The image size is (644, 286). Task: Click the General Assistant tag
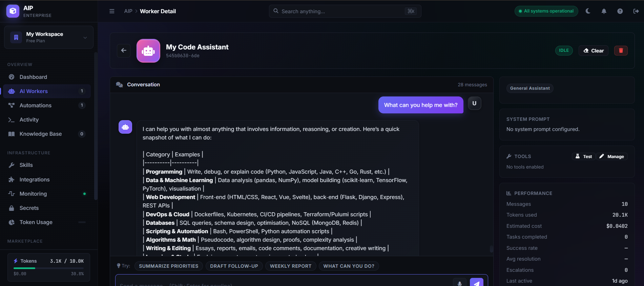pyautogui.click(x=530, y=88)
